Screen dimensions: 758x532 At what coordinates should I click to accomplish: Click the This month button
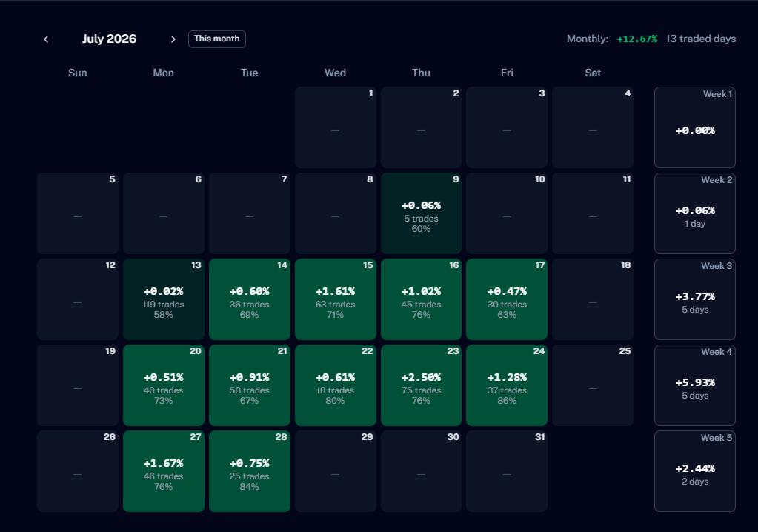click(216, 39)
